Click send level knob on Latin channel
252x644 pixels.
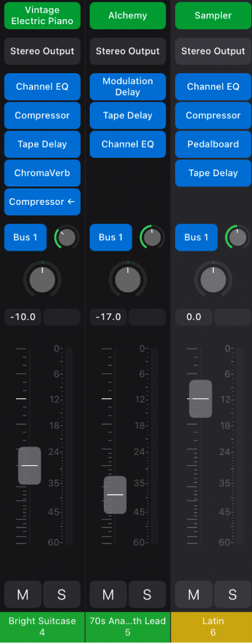click(x=237, y=237)
